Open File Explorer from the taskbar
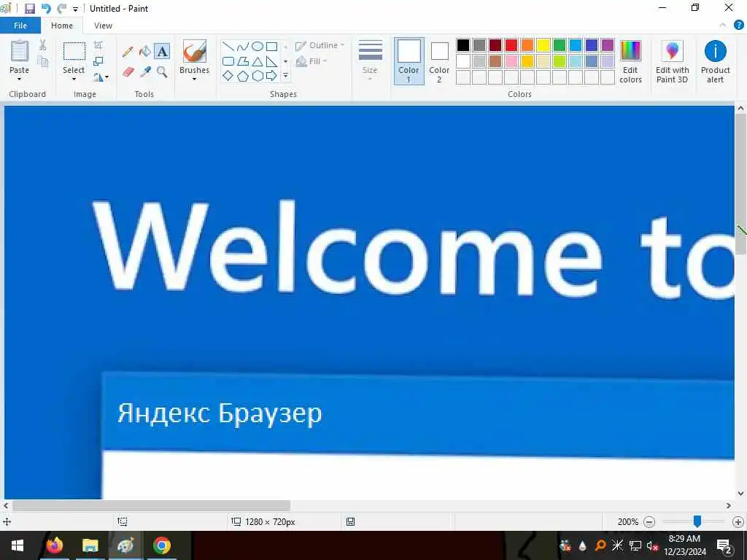This screenshot has height=560, width=747. tap(90, 545)
